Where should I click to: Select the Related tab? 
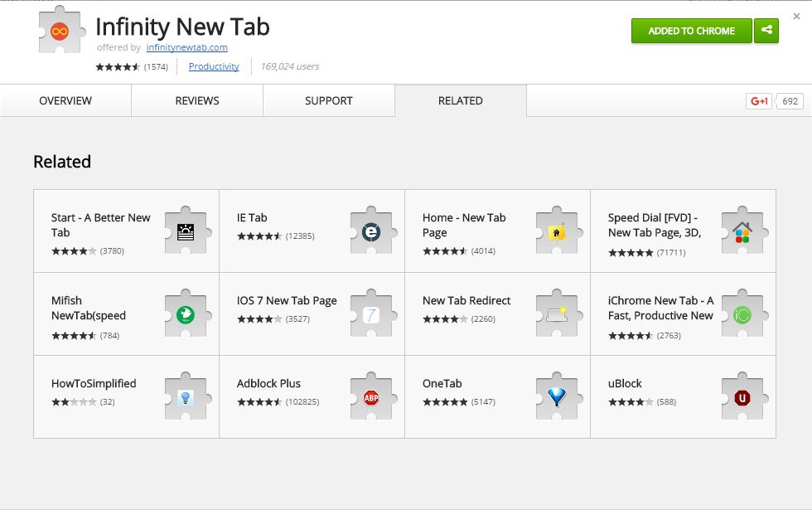point(461,100)
